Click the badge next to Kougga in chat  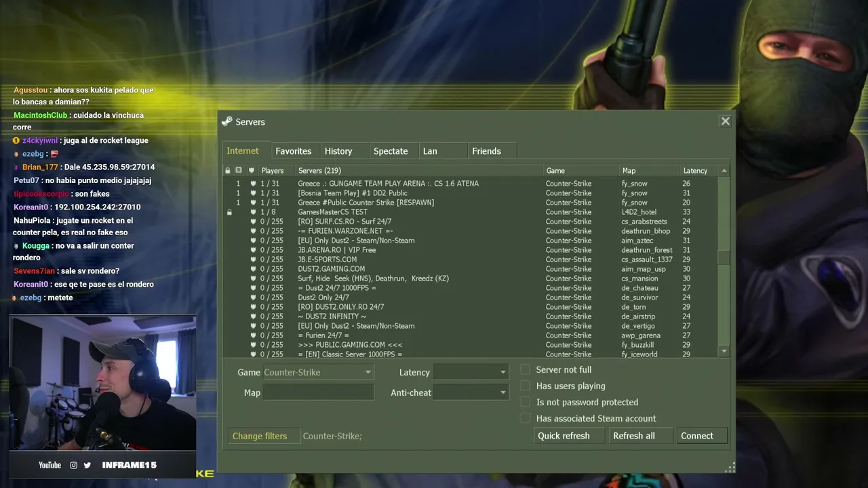pyautogui.click(x=16, y=246)
